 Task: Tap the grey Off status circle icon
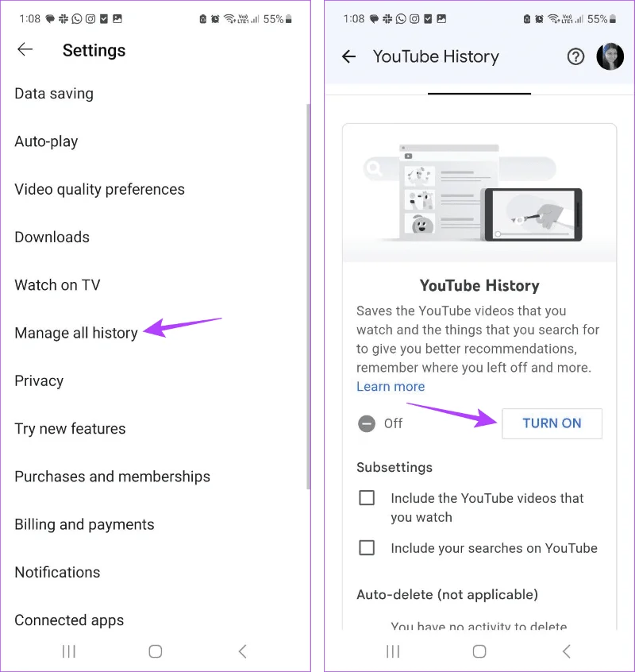367,423
